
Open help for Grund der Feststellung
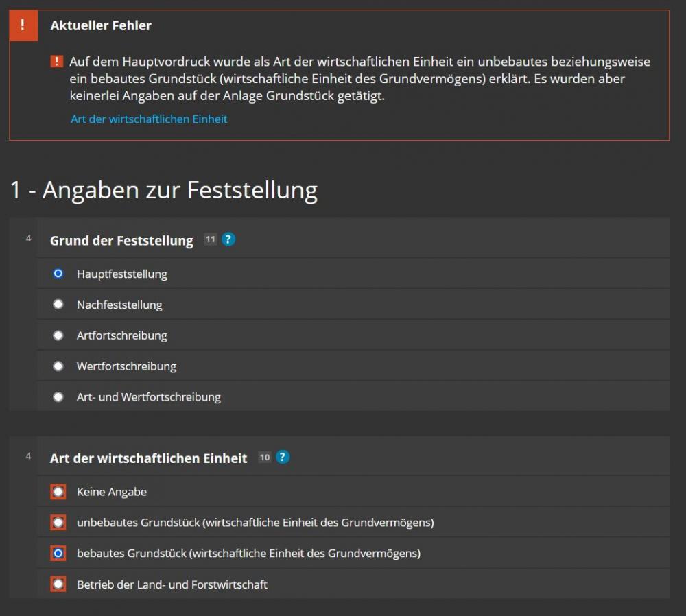(228, 239)
